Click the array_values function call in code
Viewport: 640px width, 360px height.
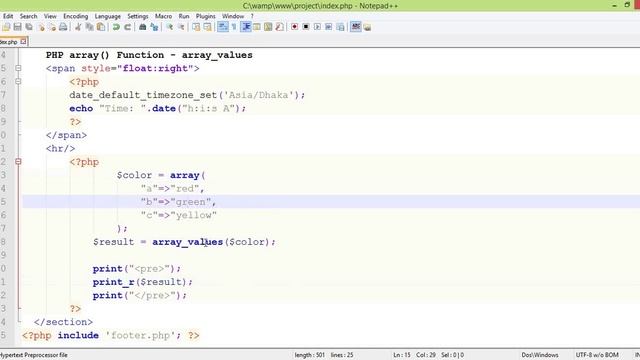click(x=188, y=242)
